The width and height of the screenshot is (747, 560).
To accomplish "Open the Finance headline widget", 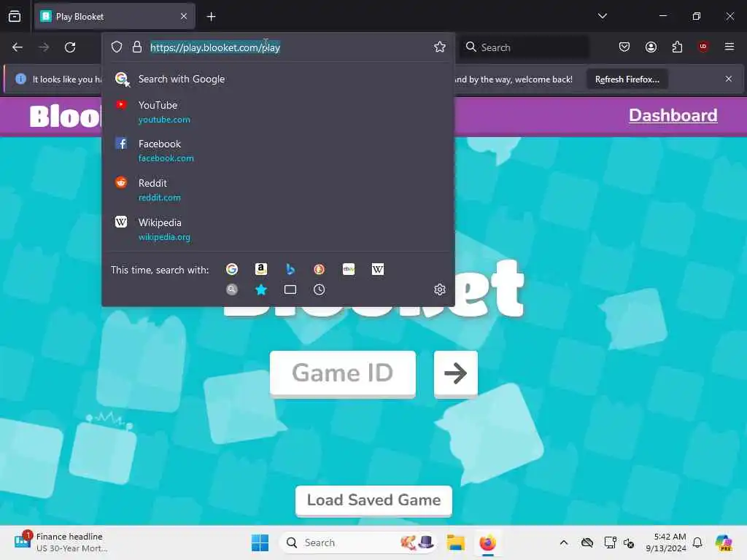I will coord(61,542).
